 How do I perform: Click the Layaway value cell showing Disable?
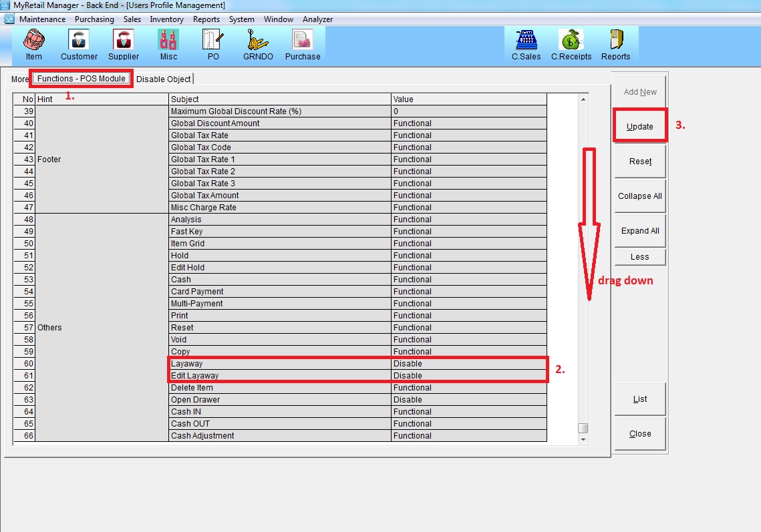click(468, 364)
